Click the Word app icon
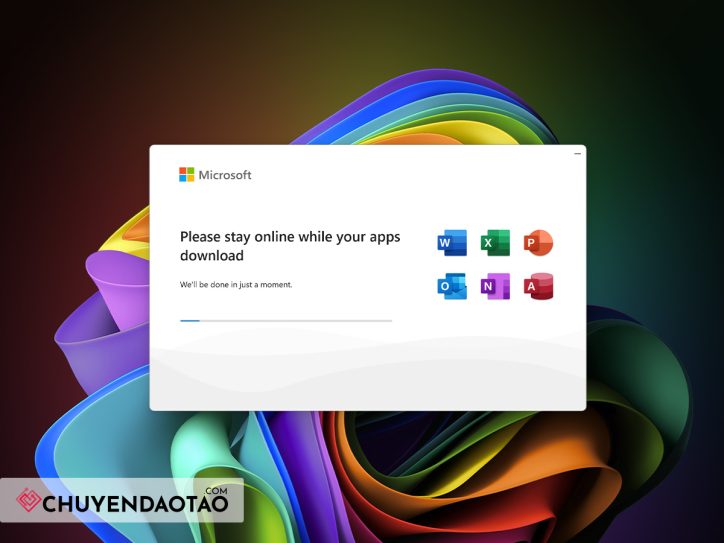The width and height of the screenshot is (724, 543). coord(452,242)
